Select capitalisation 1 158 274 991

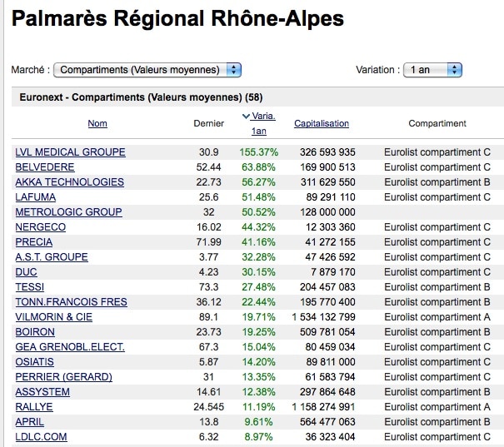323,407
